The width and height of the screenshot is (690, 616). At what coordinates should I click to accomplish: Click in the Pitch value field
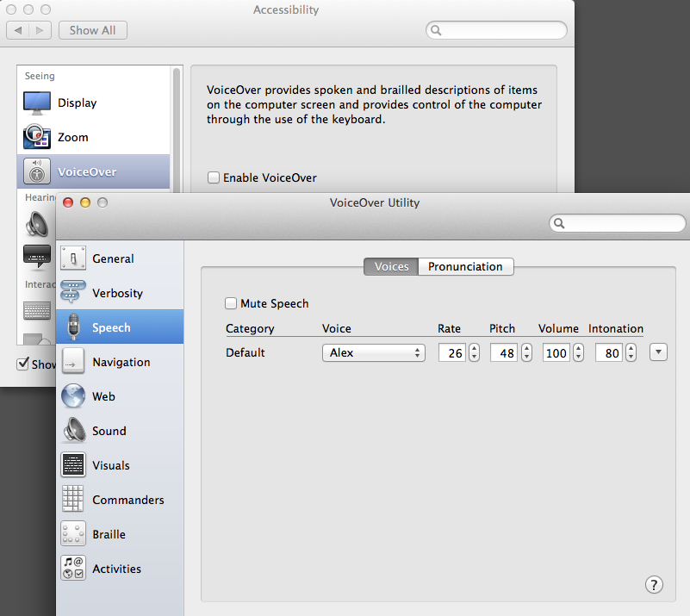[x=503, y=353]
